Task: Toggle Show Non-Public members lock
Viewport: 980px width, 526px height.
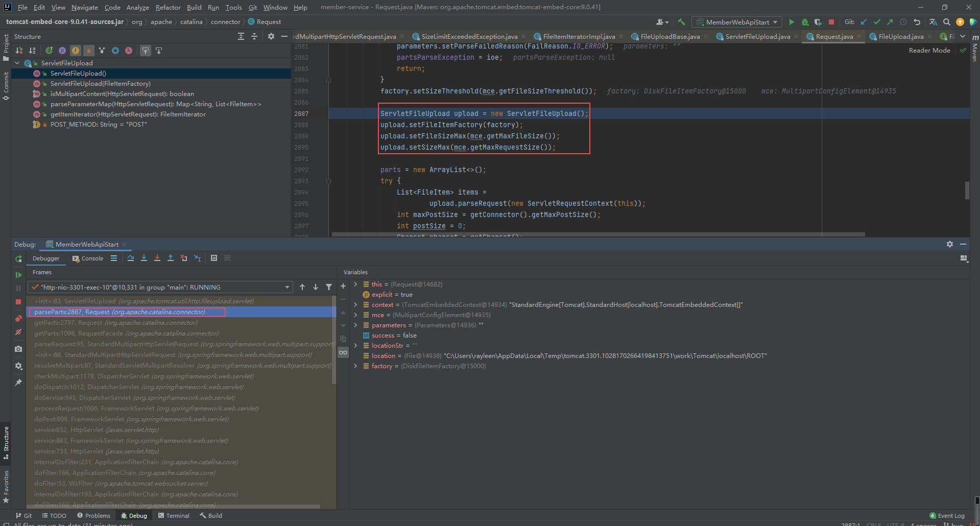Action: [x=89, y=51]
